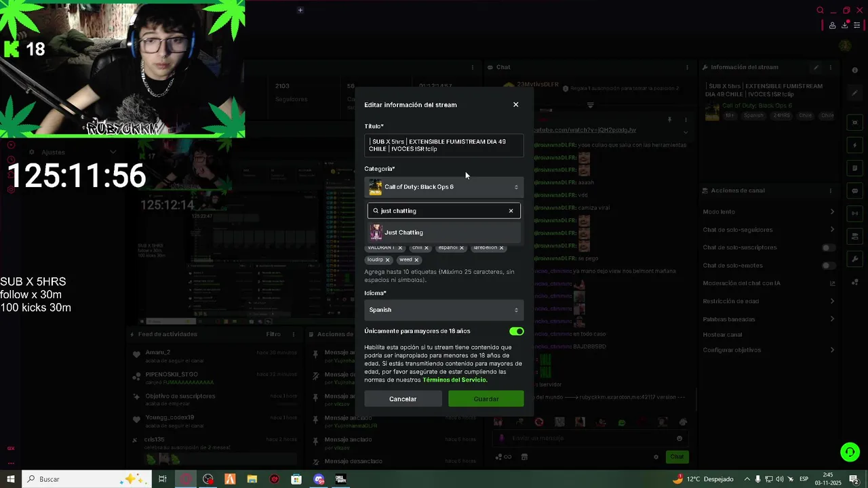This screenshot has height=488, width=868.
Task: Click the browser search icon at top right
Action: [820, 10]
